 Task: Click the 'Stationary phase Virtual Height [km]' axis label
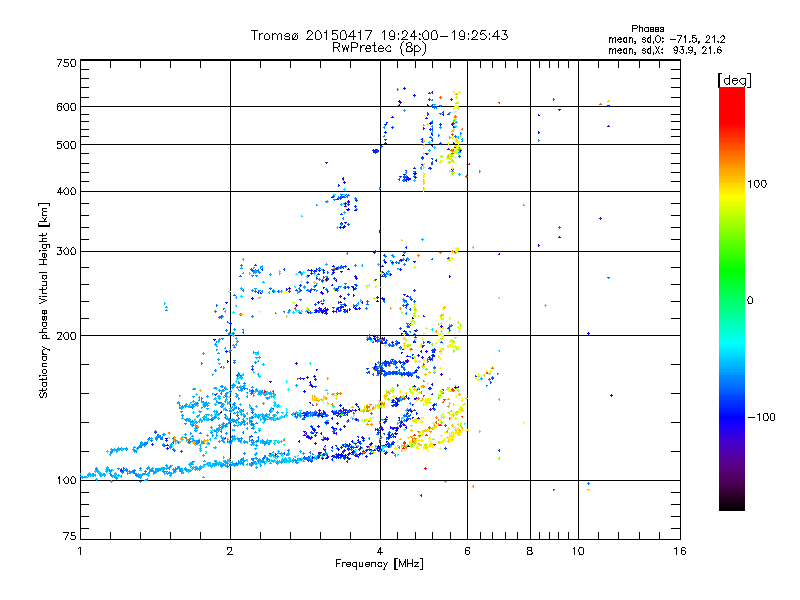click(44, 301)
